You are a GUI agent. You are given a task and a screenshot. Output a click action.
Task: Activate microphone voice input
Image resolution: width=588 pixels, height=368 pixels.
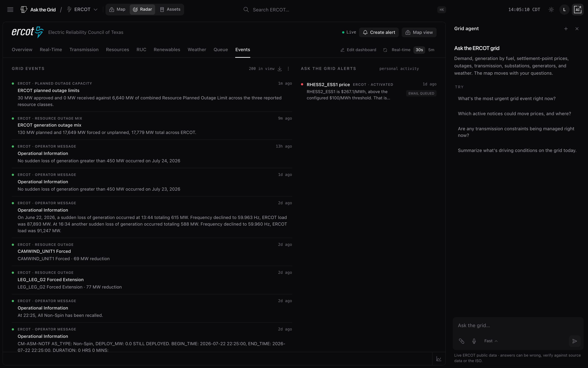[x=474, y=341]
